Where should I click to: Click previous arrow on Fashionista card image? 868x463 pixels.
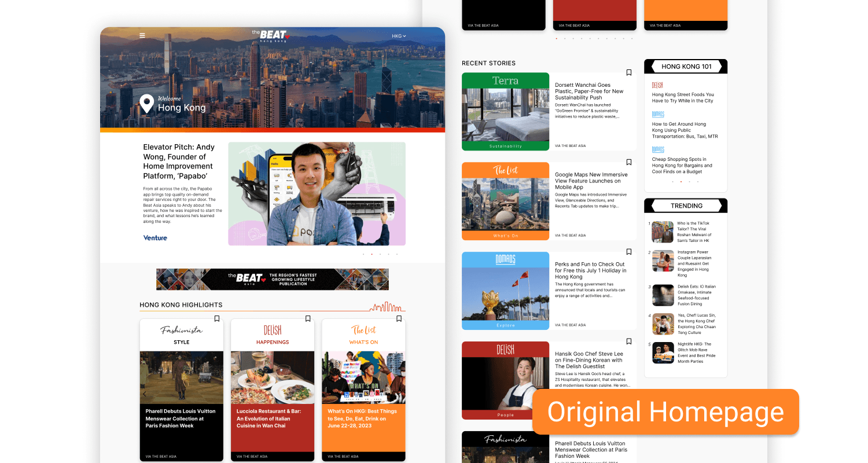[145, 394]
